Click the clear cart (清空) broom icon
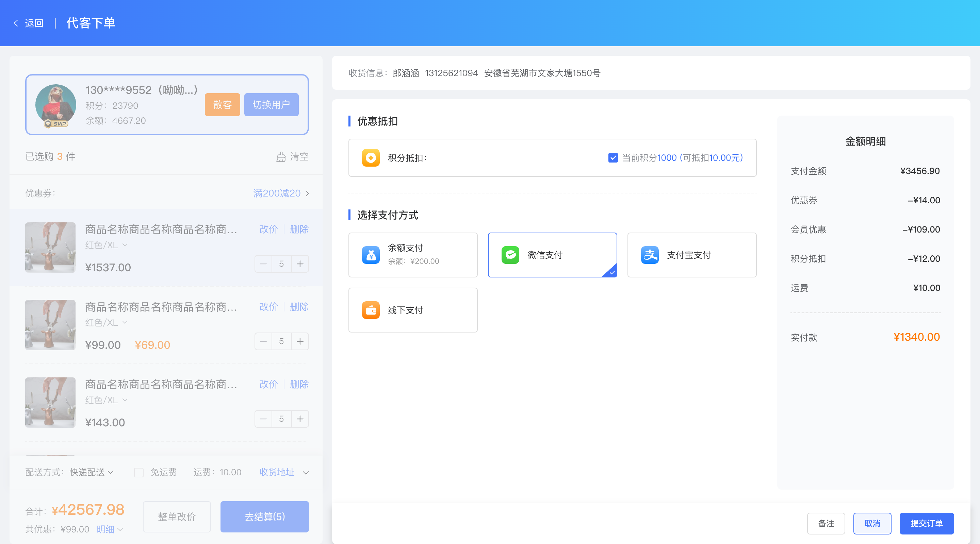Screen dimensions: 980x544 click(281, 157)
